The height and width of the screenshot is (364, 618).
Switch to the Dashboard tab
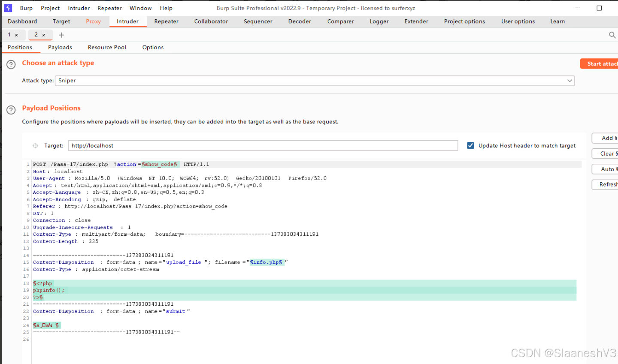(22, 21)
